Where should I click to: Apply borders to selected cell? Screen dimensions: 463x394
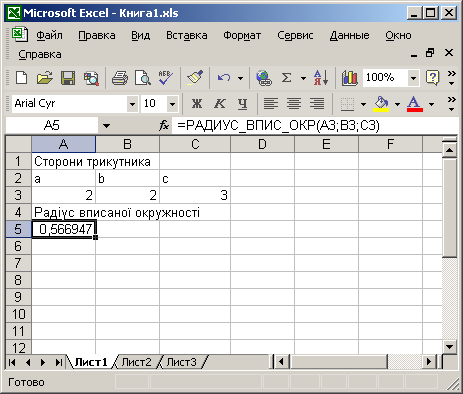(x=347, y=104)
